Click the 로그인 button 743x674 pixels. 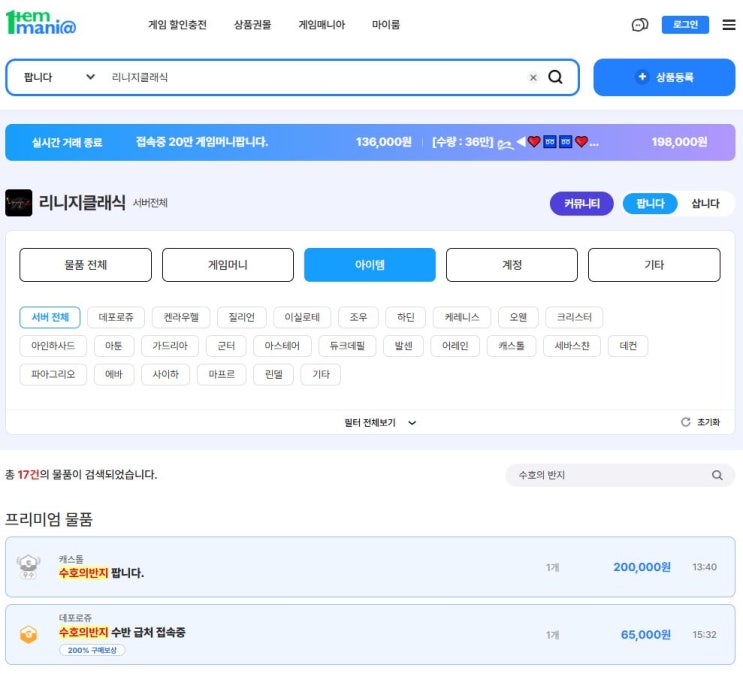(685, 25)
